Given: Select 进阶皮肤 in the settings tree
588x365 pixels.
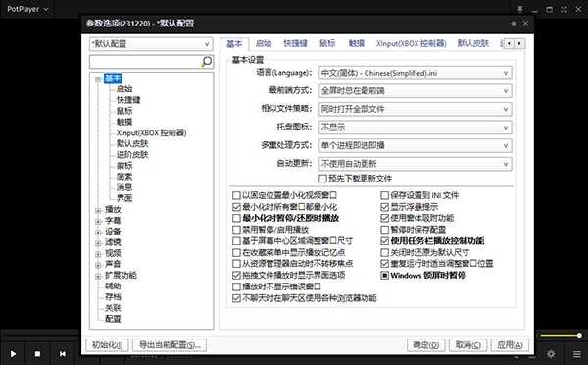Looking at the screenshot, I should pos(132,154).
